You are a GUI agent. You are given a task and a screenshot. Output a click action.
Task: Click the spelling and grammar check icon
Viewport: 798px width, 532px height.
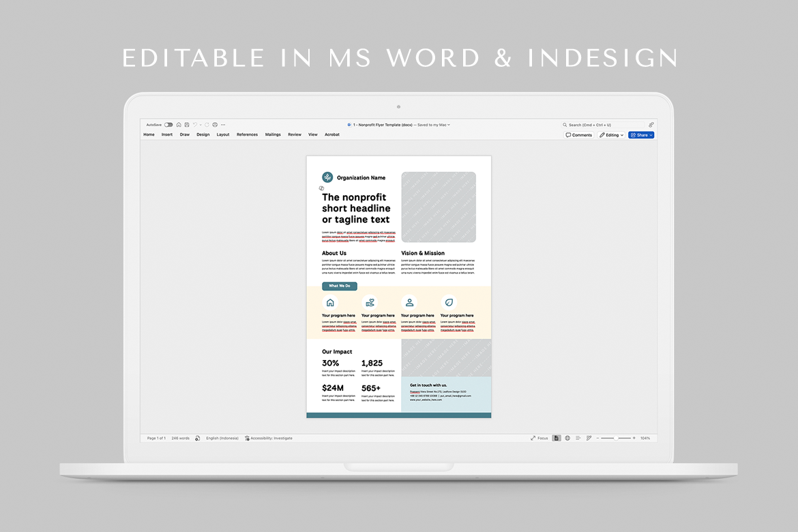pyautogui.click(x=198, y=438)
